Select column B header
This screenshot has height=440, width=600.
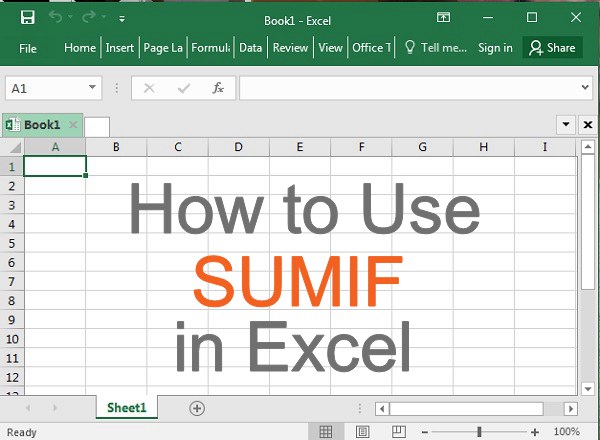point(116,147)
